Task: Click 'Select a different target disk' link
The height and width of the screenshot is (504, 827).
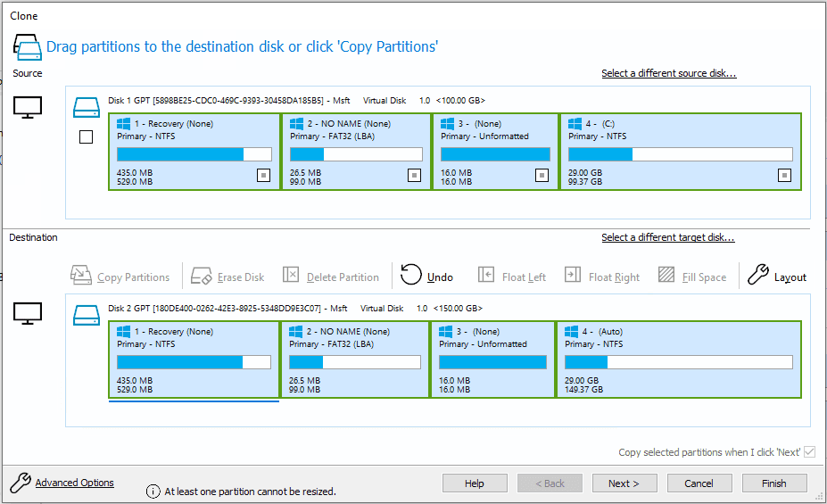Action: click(x=667, y=237)
